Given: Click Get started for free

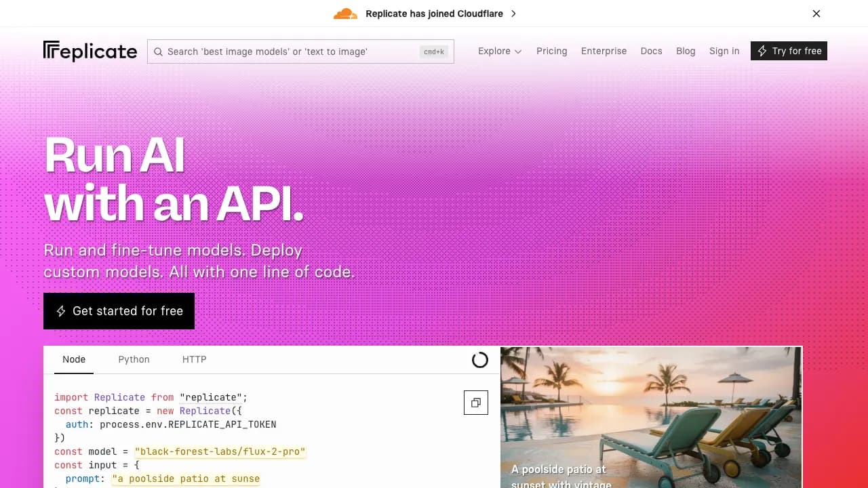Looking at the screenshot, I should (x=119, y=310).
